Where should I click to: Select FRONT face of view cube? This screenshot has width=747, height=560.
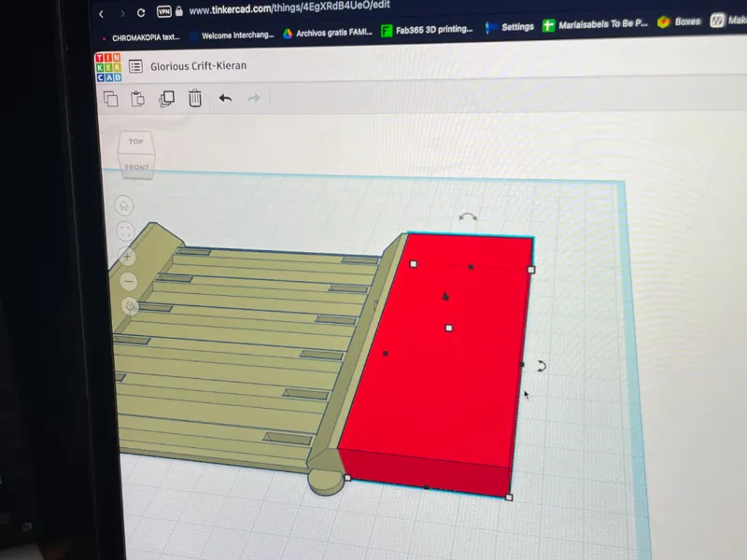click(x=137, y=167)
